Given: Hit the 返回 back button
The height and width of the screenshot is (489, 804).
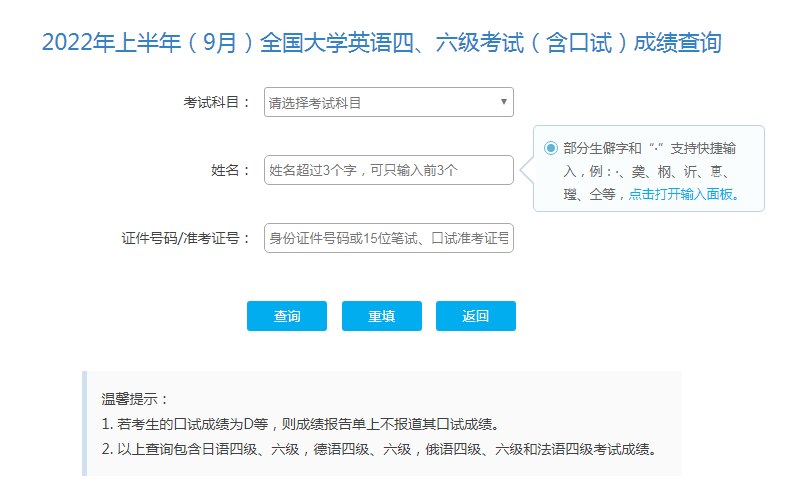Looking at the screenshot, I should (x=475, y=316).
